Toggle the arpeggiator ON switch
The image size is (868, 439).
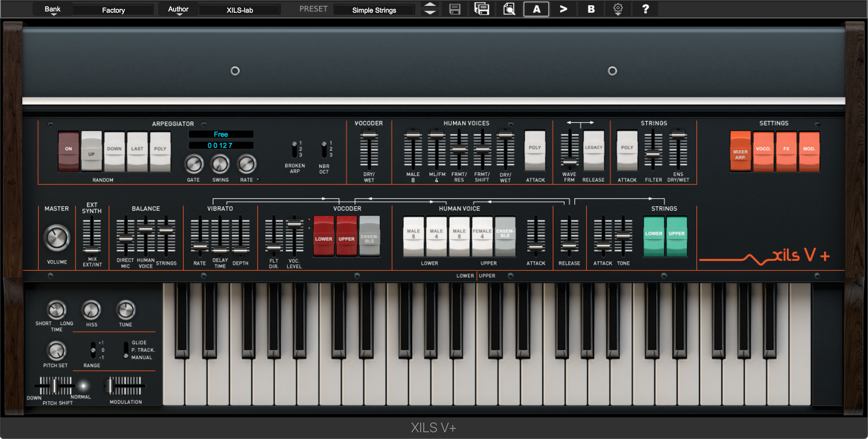click(x=69, y=151)
